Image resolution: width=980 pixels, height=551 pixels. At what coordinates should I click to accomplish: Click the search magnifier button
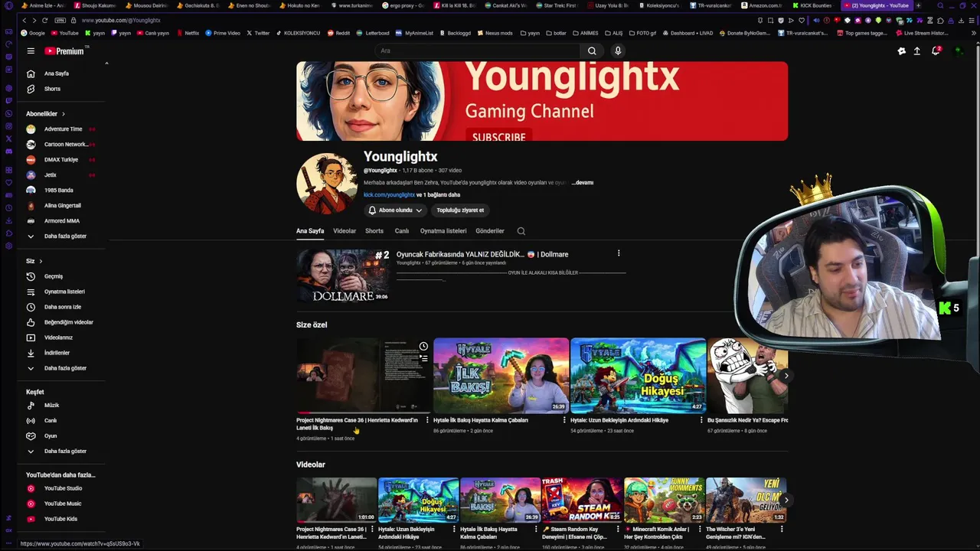click(592, 51)
